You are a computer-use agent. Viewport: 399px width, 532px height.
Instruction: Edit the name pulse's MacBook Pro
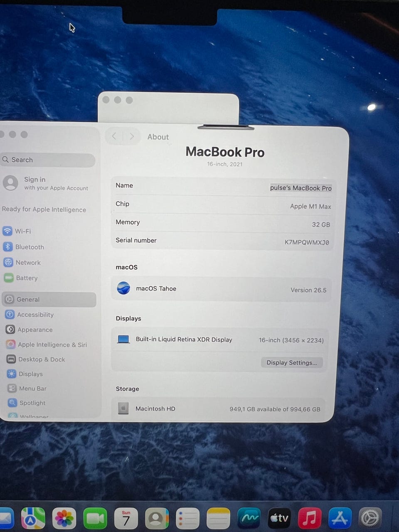pyautogui.click(x=301, y=188)
